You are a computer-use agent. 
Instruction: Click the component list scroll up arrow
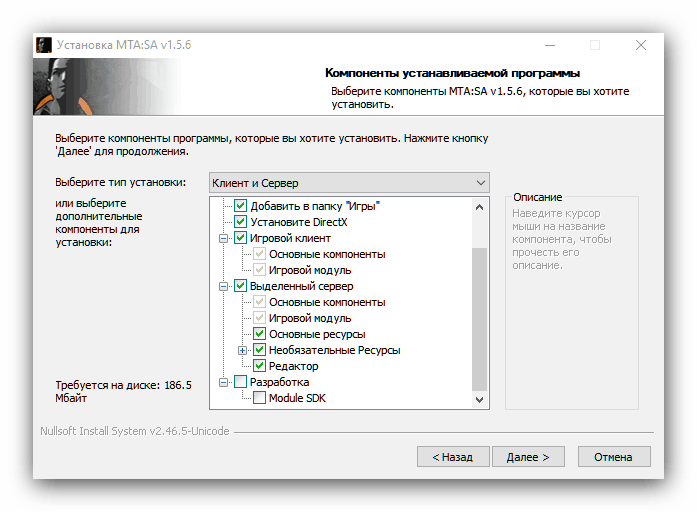click(479, 207)
